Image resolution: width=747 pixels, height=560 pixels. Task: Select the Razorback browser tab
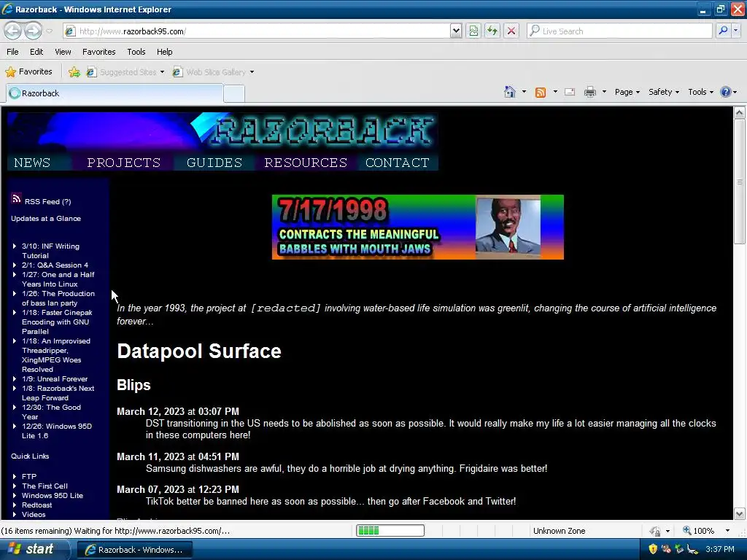coord(115,93)
